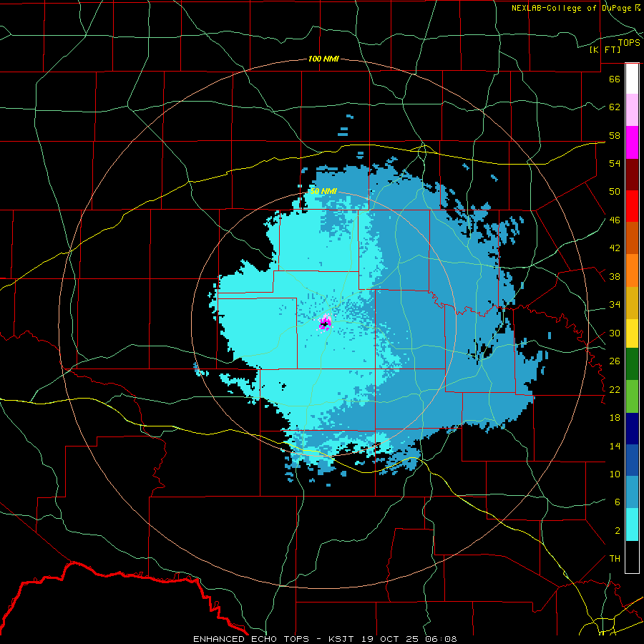Image resolution: width=644 pixels, height=644 pixels.
Task: Click the magenta swatch in the color scale
Action: [x=632, y=142]
